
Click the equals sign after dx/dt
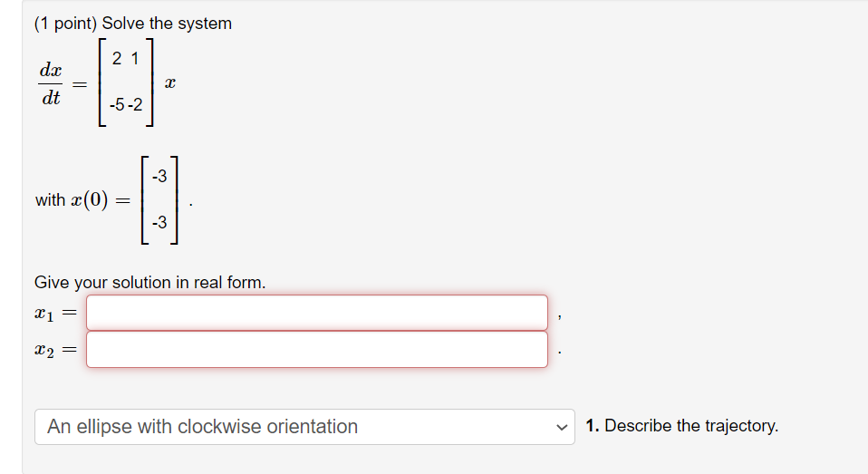click(80, 83)
